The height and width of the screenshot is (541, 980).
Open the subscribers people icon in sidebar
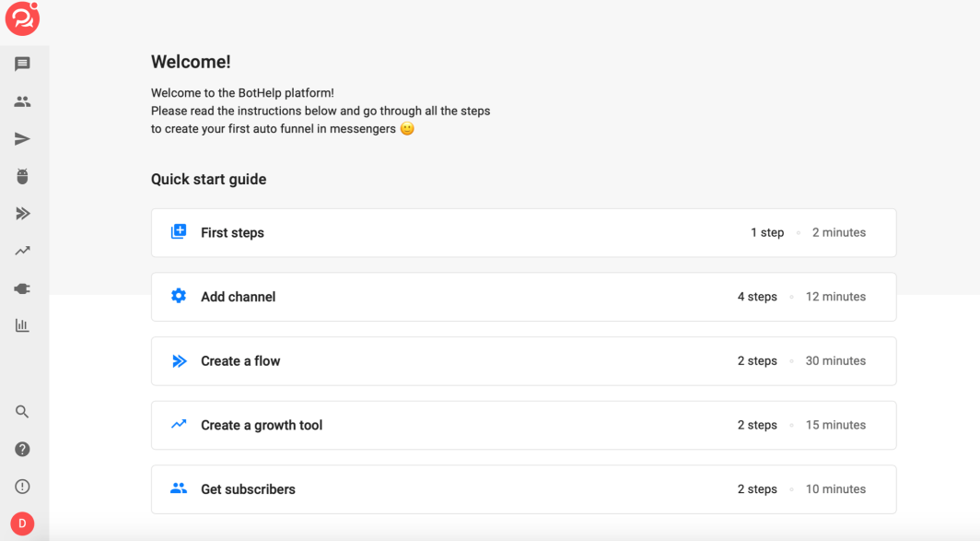pos(22,101)
